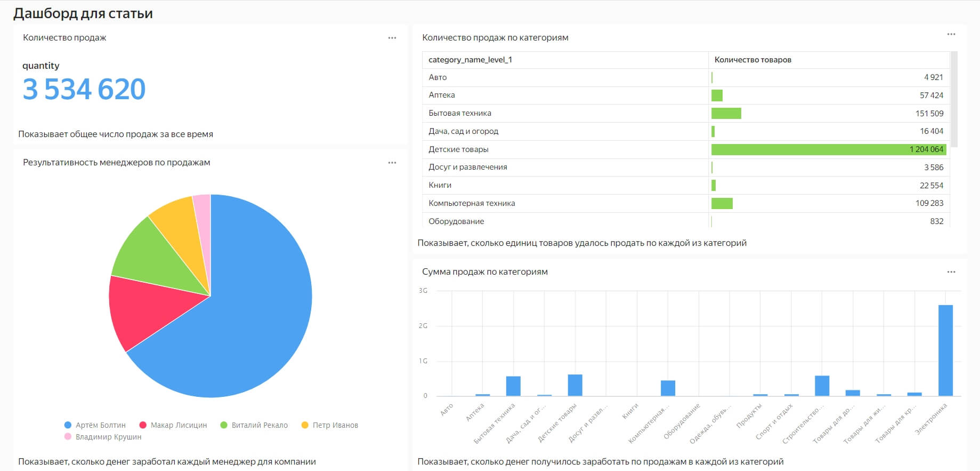Toggle Макар Лисицин series in legend
980x471 pixels.
pos(173,425)
